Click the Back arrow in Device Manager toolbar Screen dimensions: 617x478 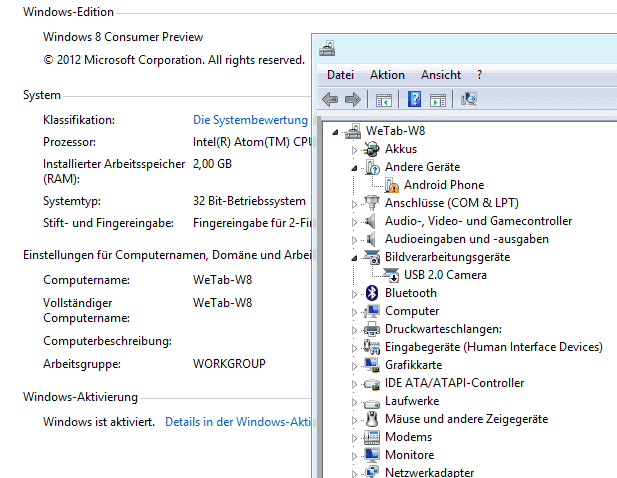tap(330, 99)
